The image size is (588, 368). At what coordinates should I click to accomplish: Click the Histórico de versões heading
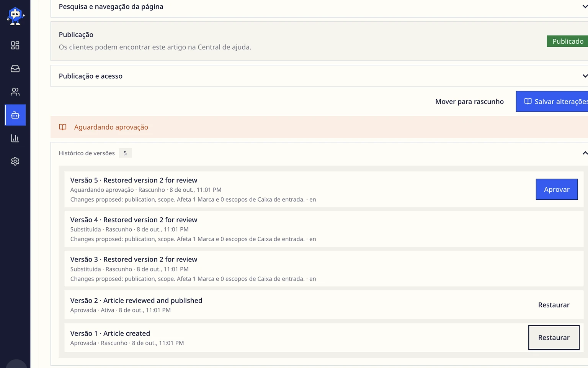[x=87, y=153]
